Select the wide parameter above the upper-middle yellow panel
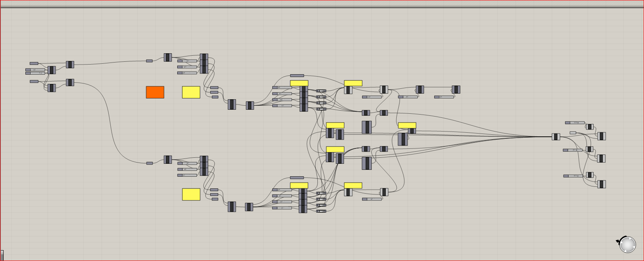This screenshot has height=261, width=644. [297, 75]
